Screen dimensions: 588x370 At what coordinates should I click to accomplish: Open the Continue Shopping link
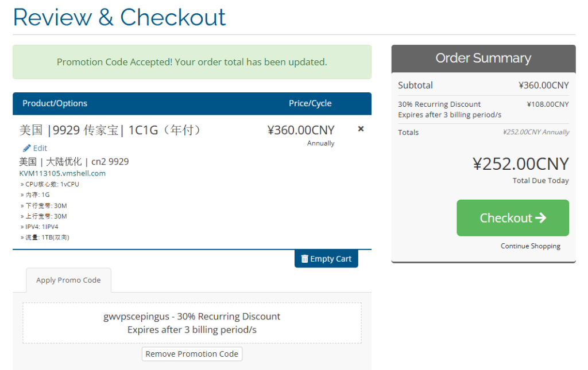(530, 246)
